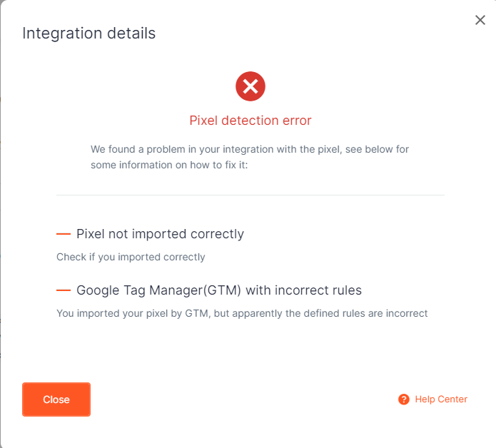Click the orange dash beside Google Tag Manager
This screenshot has height=448, width=496.
pyautogui.click(x=64, y=290)
